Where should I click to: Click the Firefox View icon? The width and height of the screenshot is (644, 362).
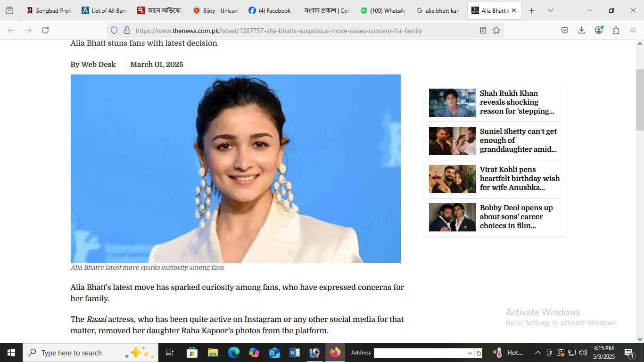point(9,10)
